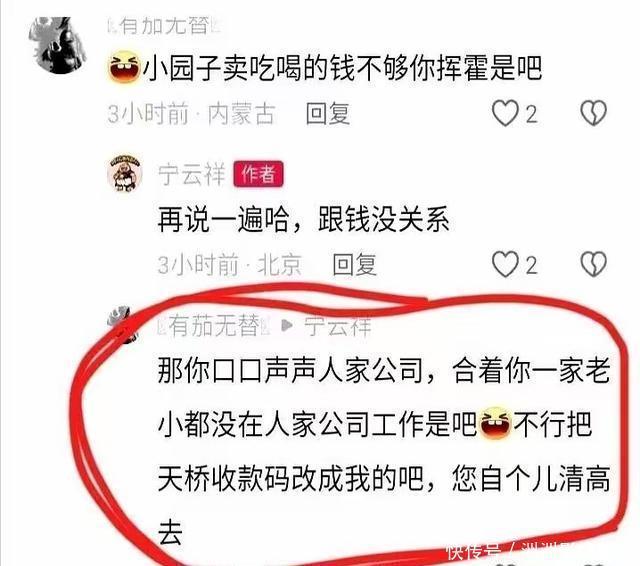The height and width of the screenshot is (566, 640).
Task: Tap broken heart on 宁云祥's reply
Action: point(593,264)
